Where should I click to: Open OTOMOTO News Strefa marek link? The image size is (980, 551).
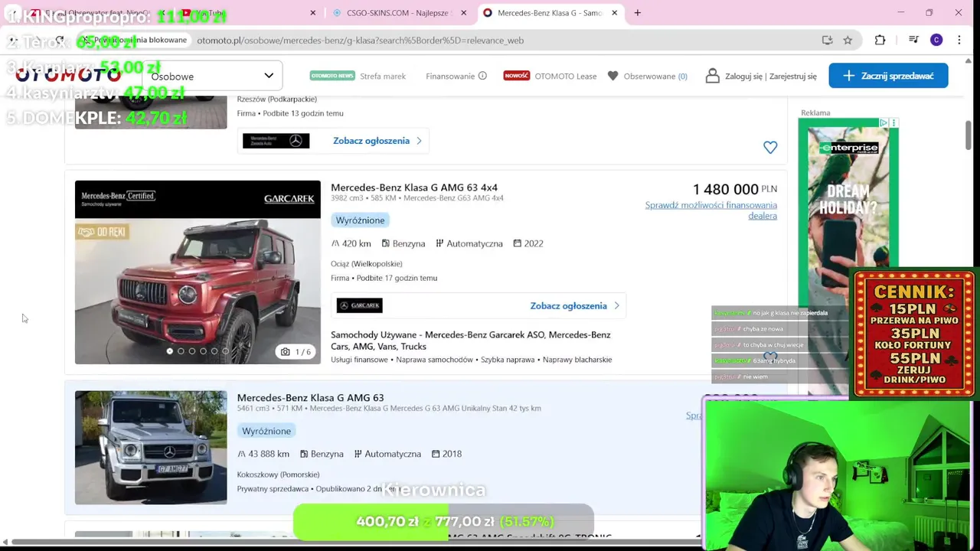[x=358, y=76]
